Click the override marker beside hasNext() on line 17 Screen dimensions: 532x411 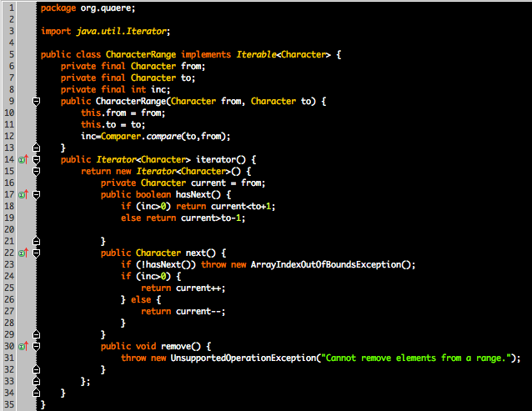(x=23, y=194)
